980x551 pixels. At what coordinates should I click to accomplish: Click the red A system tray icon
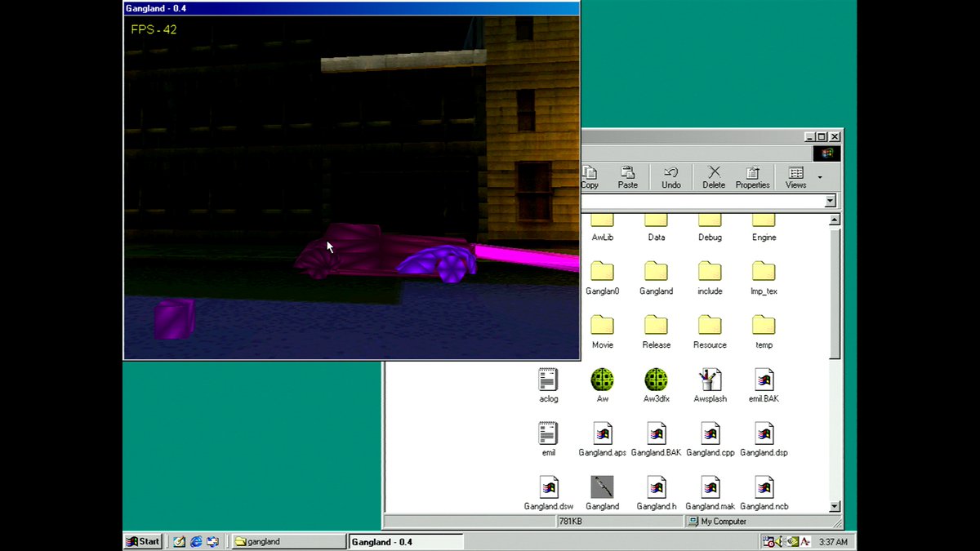tap(805, 541)
